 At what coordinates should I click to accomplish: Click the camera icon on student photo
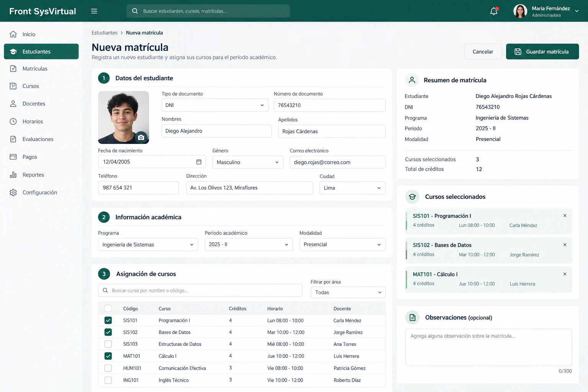pos(141,137)
